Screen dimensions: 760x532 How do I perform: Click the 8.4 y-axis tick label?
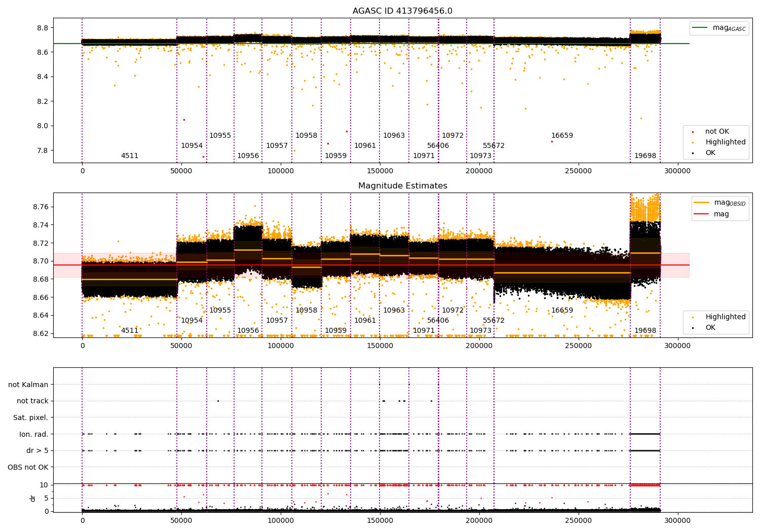click(x=43, y=77)
